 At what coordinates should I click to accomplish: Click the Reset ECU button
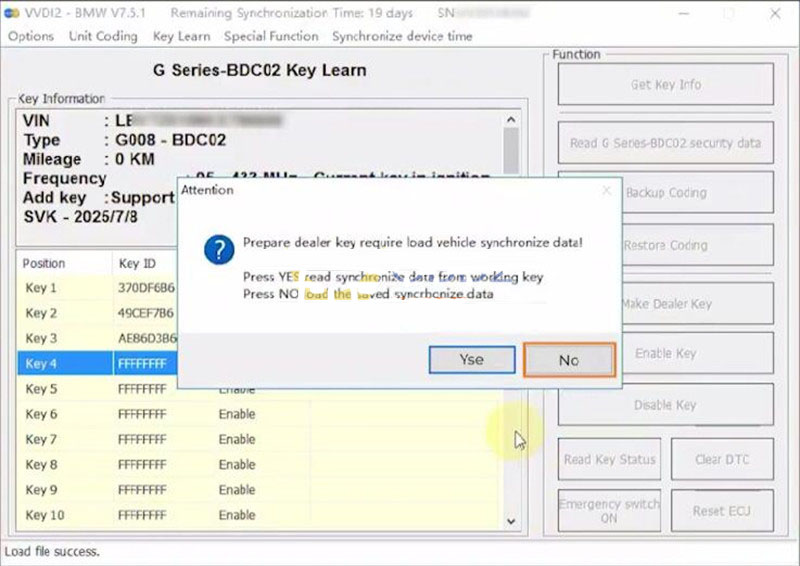722,511
